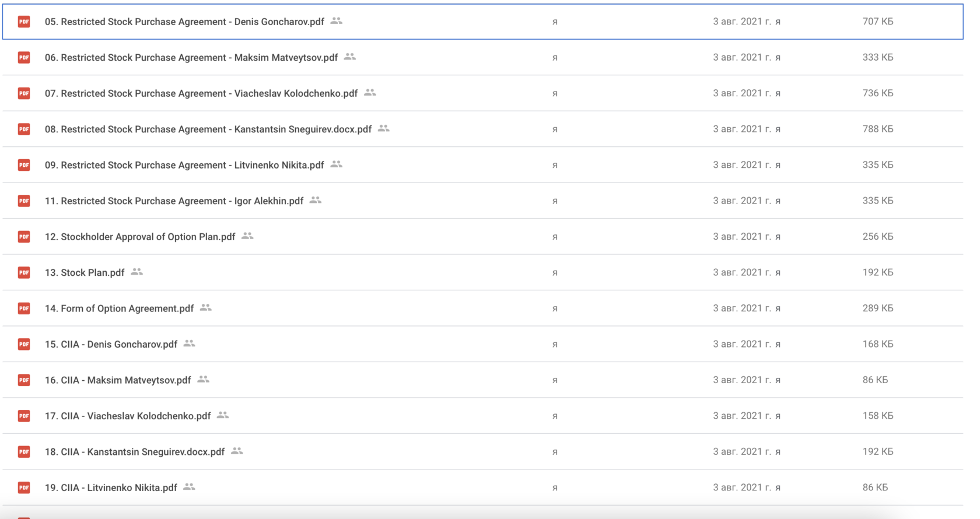The image size is (980, 519).
Task: Click PDF icon of 11. Igor Alekhin agreement
Action: (24, 201)
